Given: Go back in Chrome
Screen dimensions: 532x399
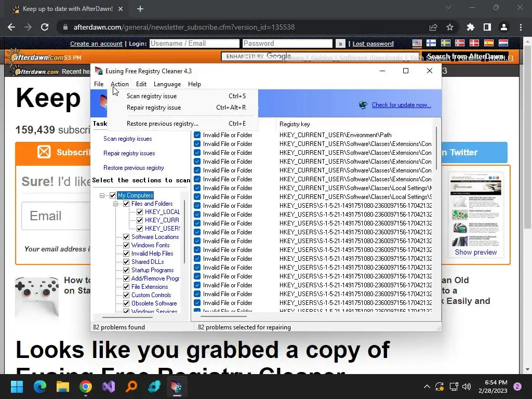Looking at the screenshot, I should point(11,27).
